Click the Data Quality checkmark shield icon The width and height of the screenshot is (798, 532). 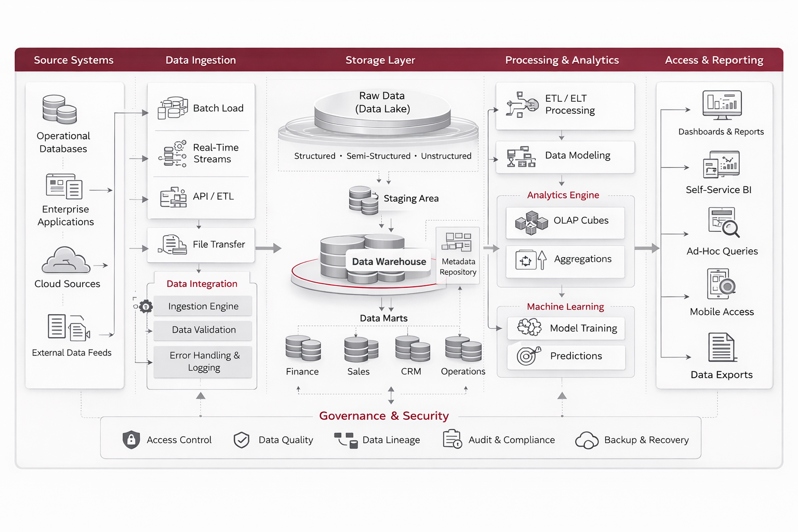pos(242,440)
